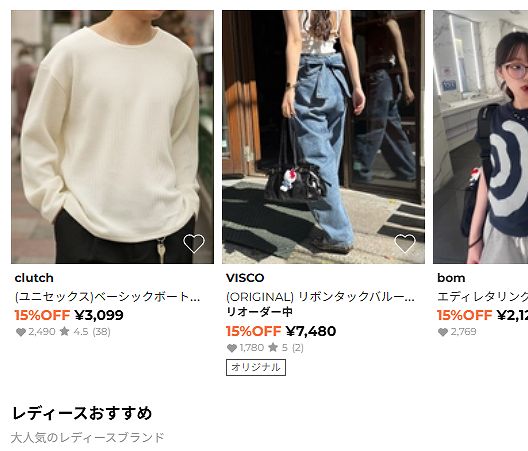528x451 pixels.
Task: Click the bom brand name
Action: pos(451,278)
